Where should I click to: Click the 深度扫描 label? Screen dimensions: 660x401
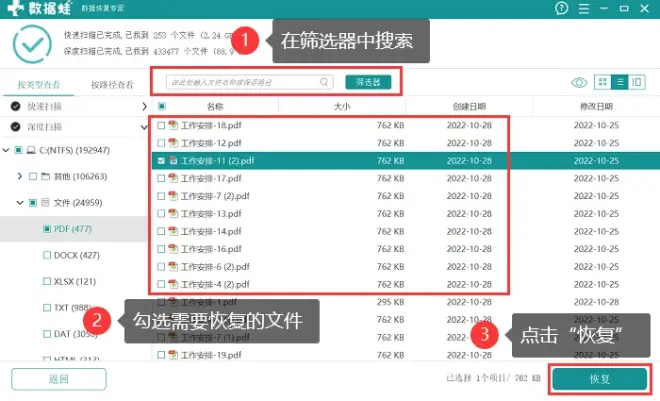[x=45, y=127]
